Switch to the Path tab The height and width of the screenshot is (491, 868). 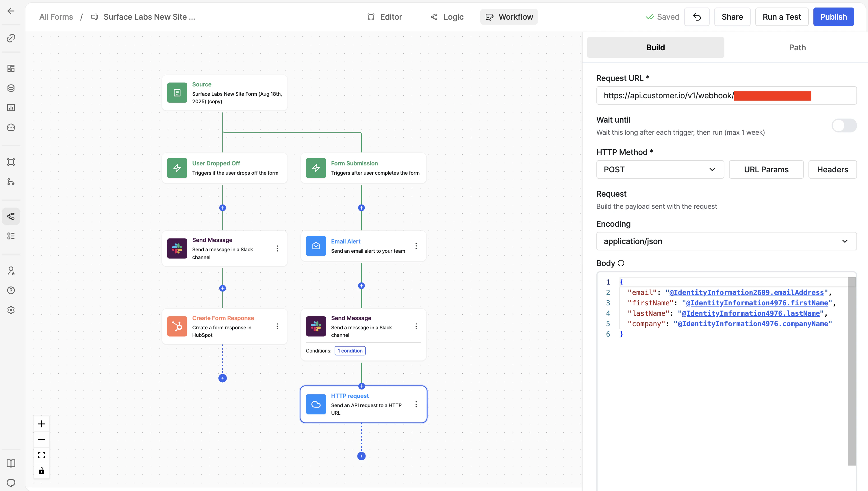click(797, 47)
